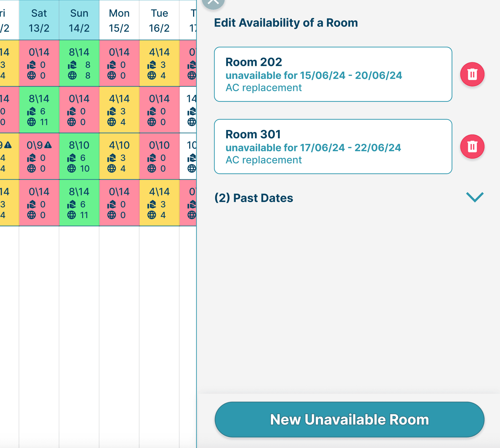Click the globe icon in Sun 8\10 cell

(71, 168)
